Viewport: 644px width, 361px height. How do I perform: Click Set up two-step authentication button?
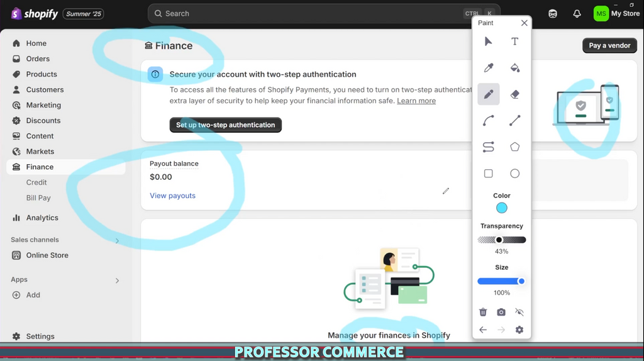[226, 125]
